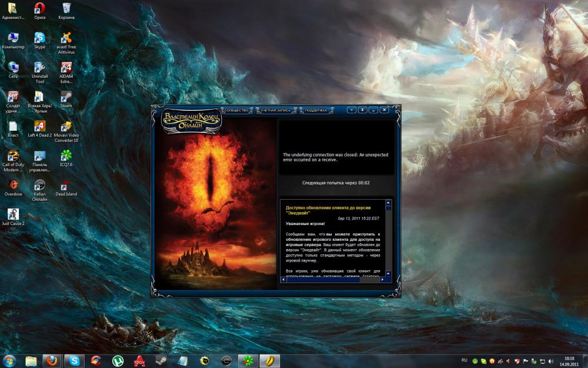This screenshot has height=368, width=588.
Task: Select the avast! Free Antivirus icon
Action: coord(66,43)
